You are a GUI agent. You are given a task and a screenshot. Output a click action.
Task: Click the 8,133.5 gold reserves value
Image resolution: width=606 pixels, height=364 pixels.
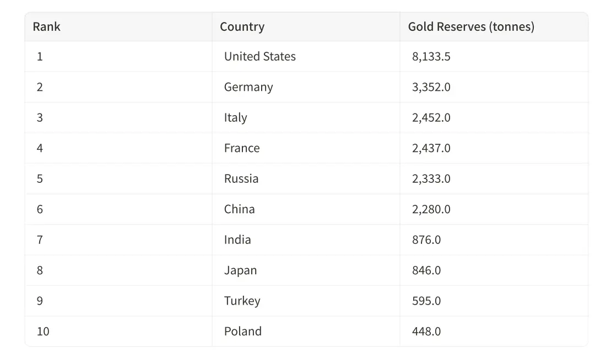(x=431, y=56)
